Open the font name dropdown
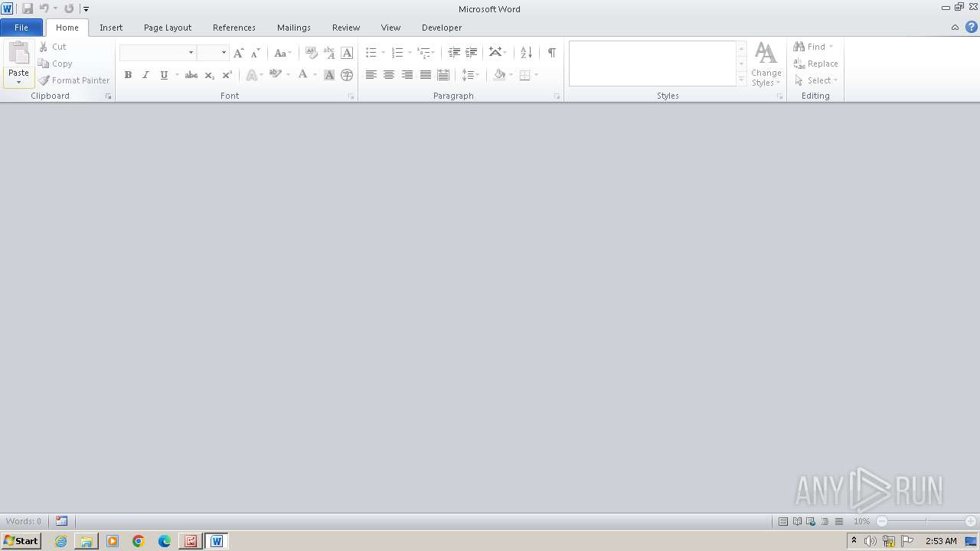This screenshot has height=551, width=980. pos(191,53)
